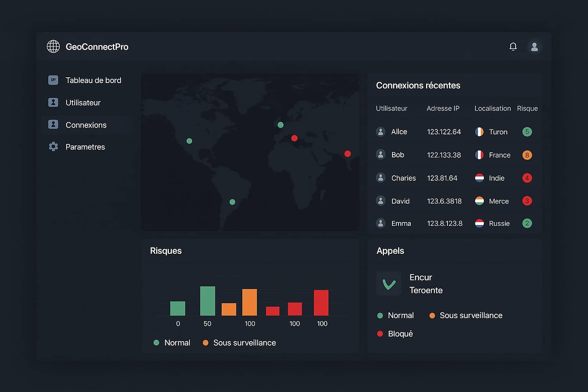Click Emma's IP address 123.8.123.8
This screenshot has height=392, width=588.
[444, 224]
